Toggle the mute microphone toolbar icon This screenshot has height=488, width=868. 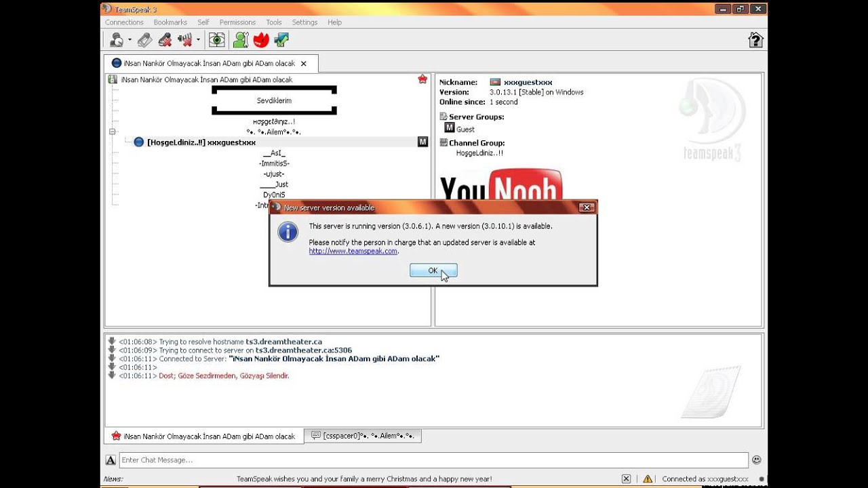165,40
